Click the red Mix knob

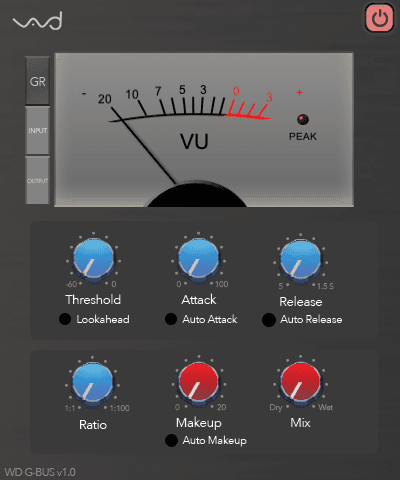point(301,382)
